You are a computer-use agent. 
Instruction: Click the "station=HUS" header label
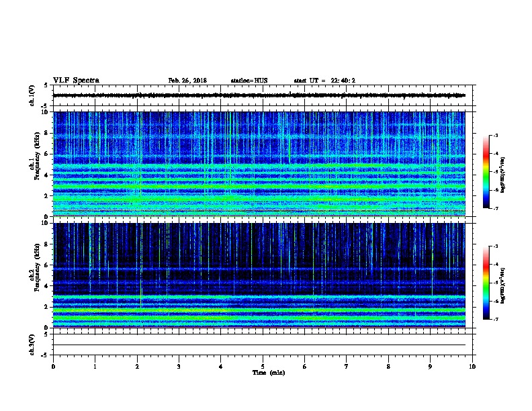[x=249, y=81]
